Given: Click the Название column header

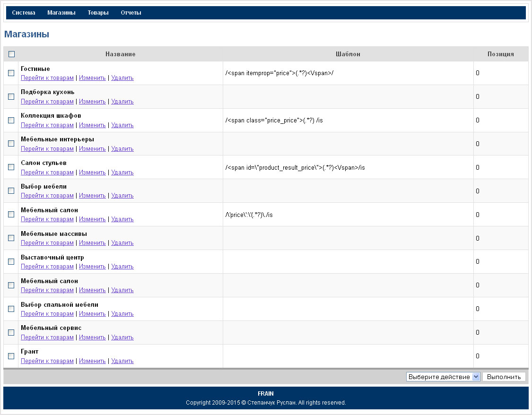Looking at the screenshot, I should point(120,54).
